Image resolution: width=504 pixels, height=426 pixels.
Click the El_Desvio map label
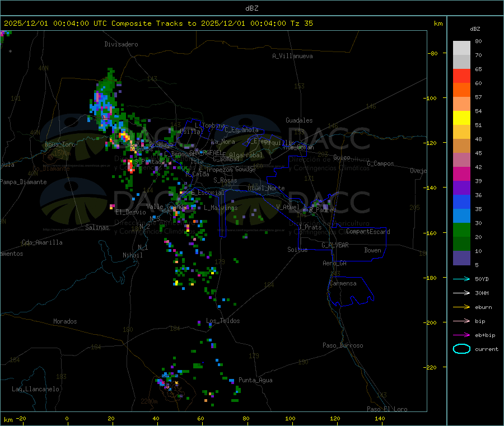click(130, 212)
